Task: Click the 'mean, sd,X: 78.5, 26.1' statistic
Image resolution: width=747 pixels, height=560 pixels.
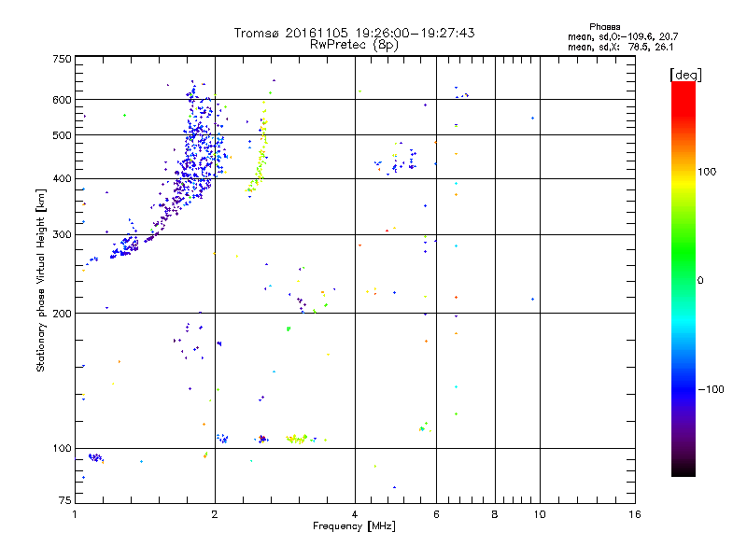Action: point(620,48)
